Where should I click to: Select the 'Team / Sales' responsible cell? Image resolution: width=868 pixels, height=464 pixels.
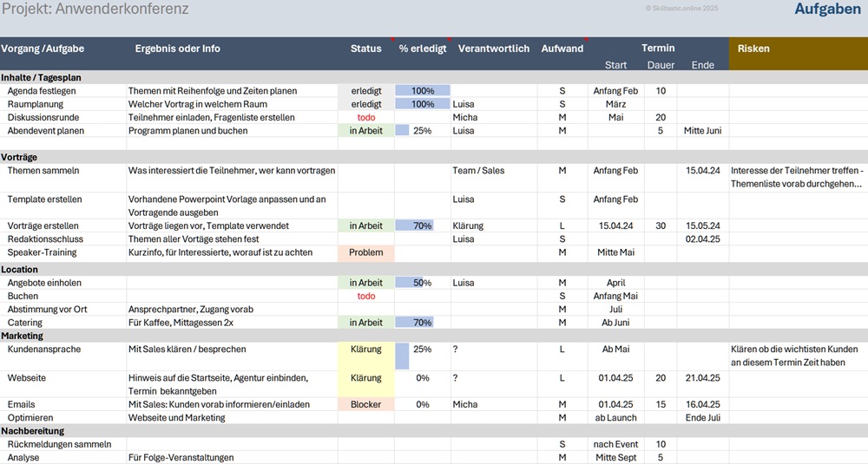tap(494, 177)
